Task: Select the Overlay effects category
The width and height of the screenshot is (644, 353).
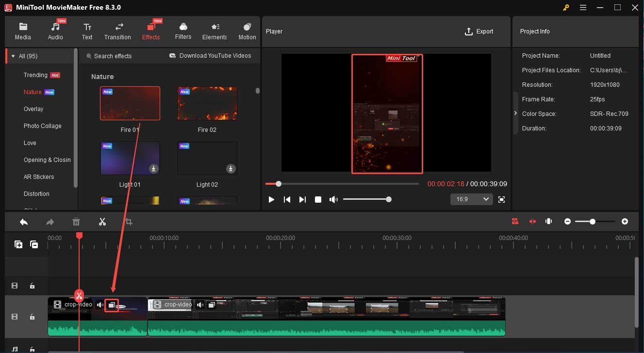Action: click(33, 109)
